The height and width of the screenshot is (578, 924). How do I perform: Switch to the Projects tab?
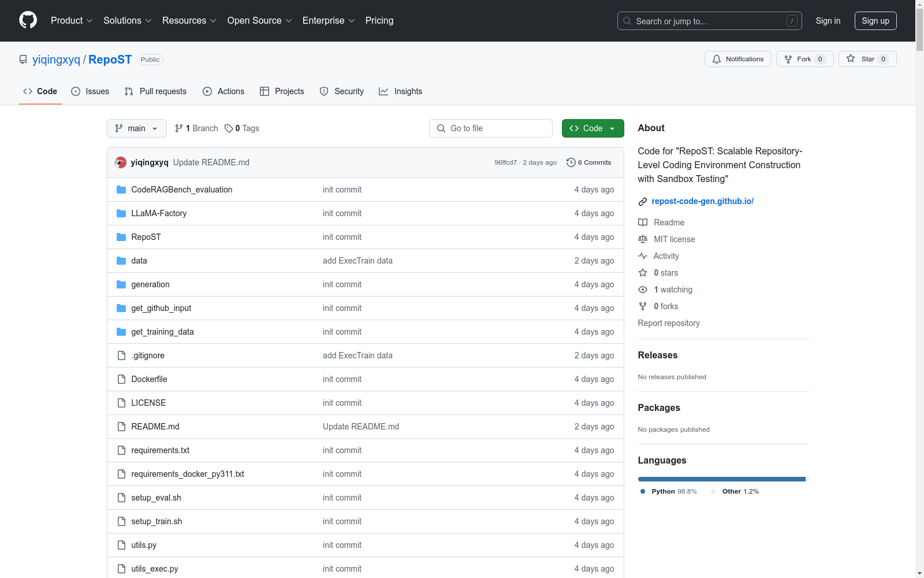tap(282, 91)
